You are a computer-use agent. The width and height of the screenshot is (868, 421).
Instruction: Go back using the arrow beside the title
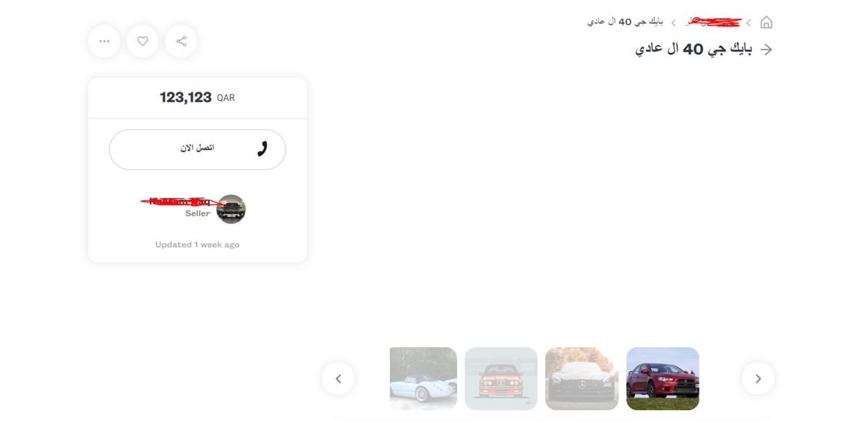click(767, 49)
